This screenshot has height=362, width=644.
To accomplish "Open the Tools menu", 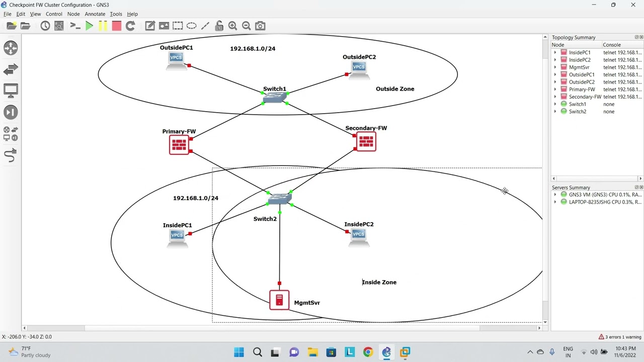I will (116, 14).
